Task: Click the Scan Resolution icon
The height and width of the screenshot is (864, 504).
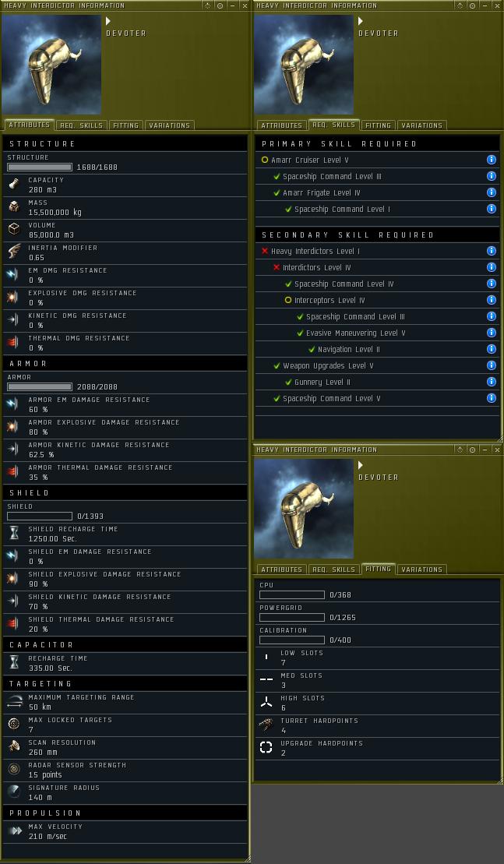Action: click(x=14, y=746)
